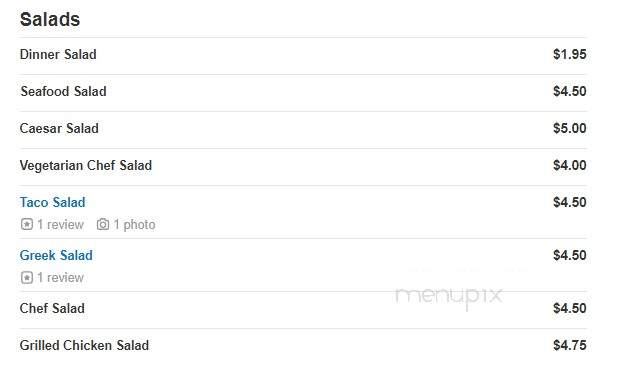This screenshot has height=378, width=628.
Task: Click the $5.00 price for Caesar Salad
Action: tap(570, 128)
